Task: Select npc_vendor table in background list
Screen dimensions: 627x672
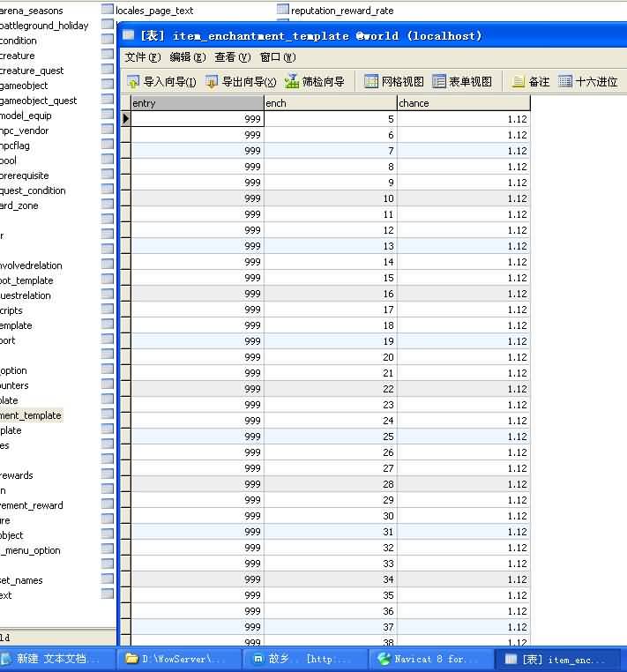Action: point(25,131)
